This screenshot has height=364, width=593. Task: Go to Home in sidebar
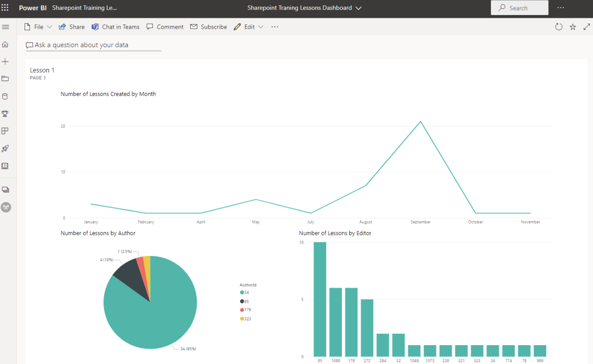[x=5, y=44]
